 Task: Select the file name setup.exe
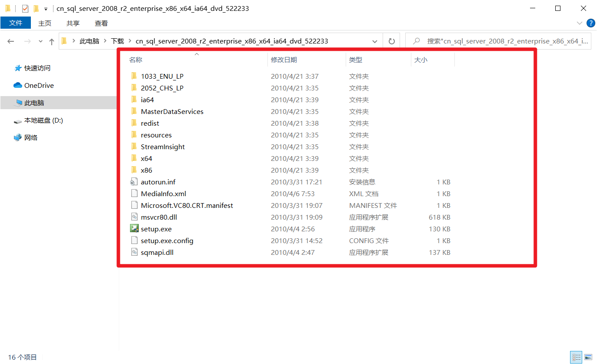156,229
